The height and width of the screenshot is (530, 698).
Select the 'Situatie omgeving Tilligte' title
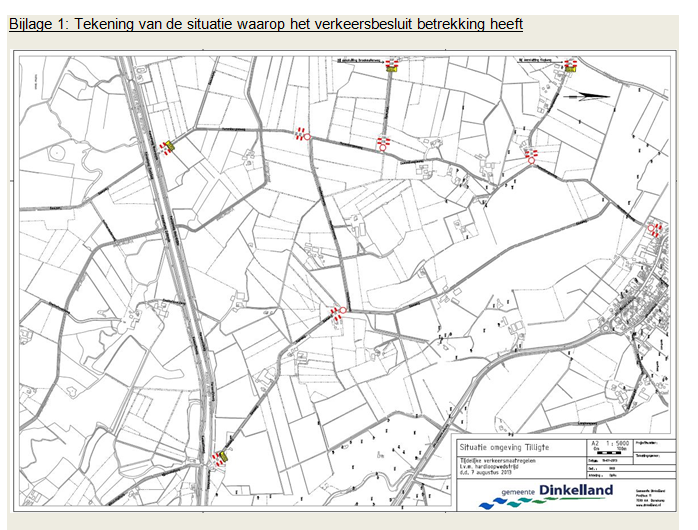click(x=503, y=447)
